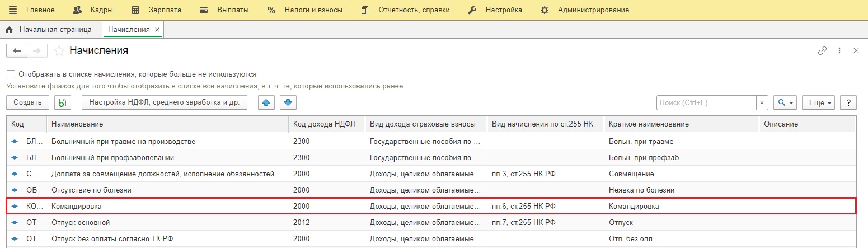
Task: Move item up with blue arrow
Action: pyautogui.click(x=266, y=102)
